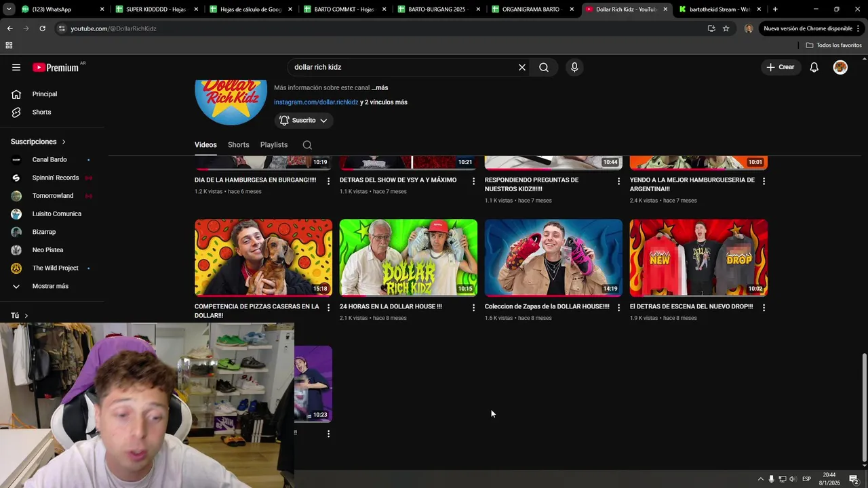Viewport: 868px width, 488px height.
Task: Switch to SUPER KIDDDDD sheets tab
Action: click(x=156, y=9)
